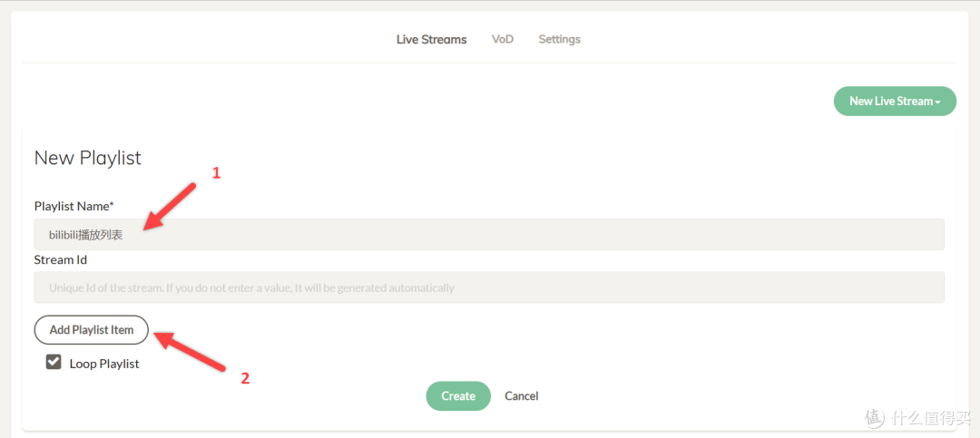Uncheck the Loop Playlist checkbox
Screen dimensions: 980x438
point(54,363)
